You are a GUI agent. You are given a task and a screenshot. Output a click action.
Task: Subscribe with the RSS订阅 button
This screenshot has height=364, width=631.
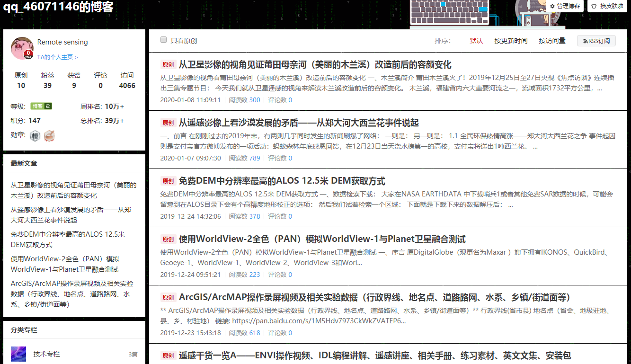[x=595, y=41]
